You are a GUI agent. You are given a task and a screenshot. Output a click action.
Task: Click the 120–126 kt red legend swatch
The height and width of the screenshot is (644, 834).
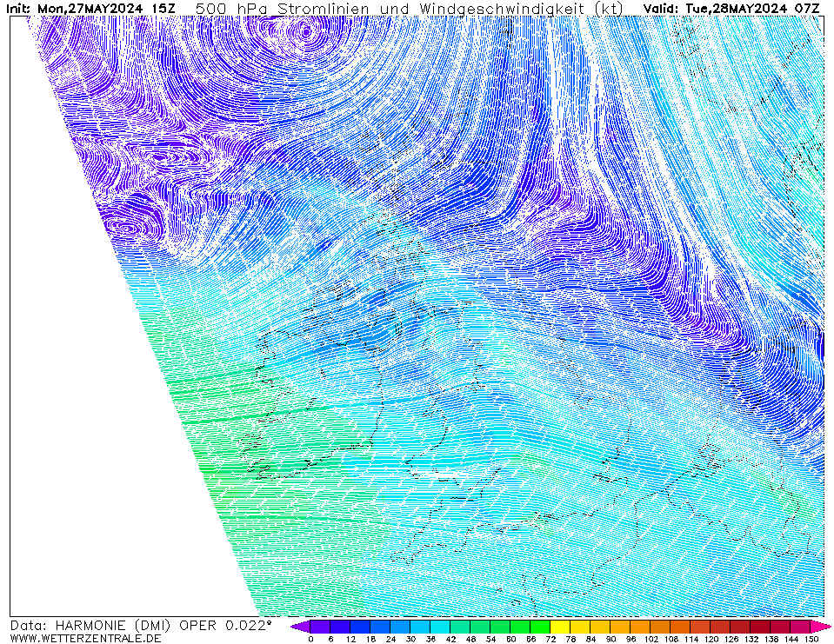click(x=721, y=627)
